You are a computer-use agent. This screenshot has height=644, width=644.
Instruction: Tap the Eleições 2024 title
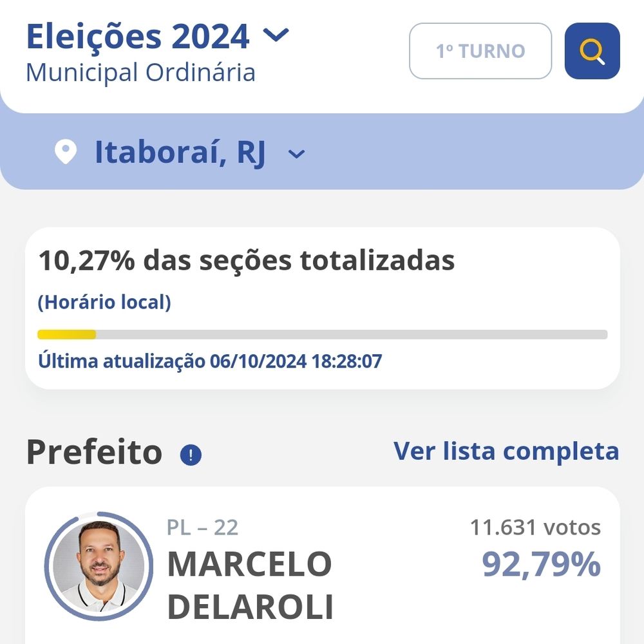point(138,37)
